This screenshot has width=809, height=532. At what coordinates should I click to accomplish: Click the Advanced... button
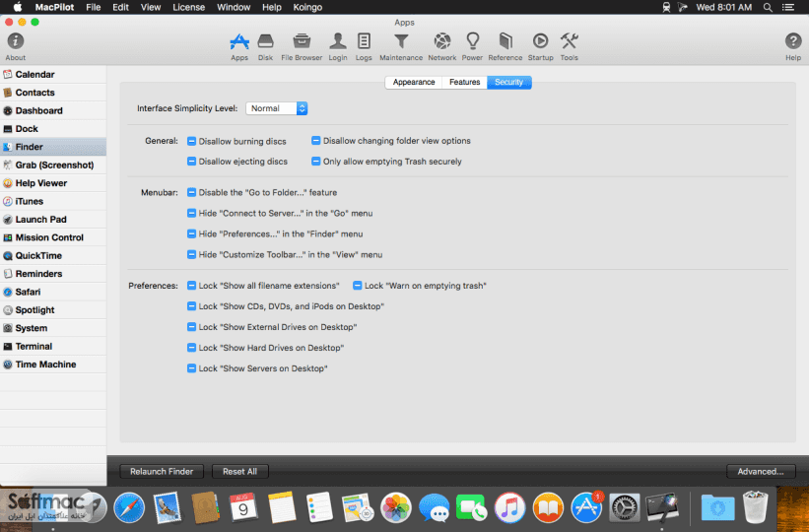(761, 471)
